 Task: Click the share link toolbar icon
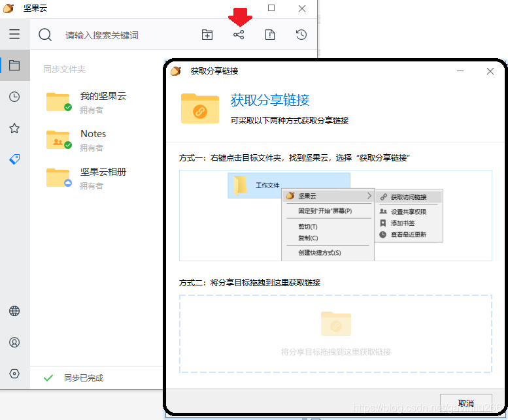point(239,35)
